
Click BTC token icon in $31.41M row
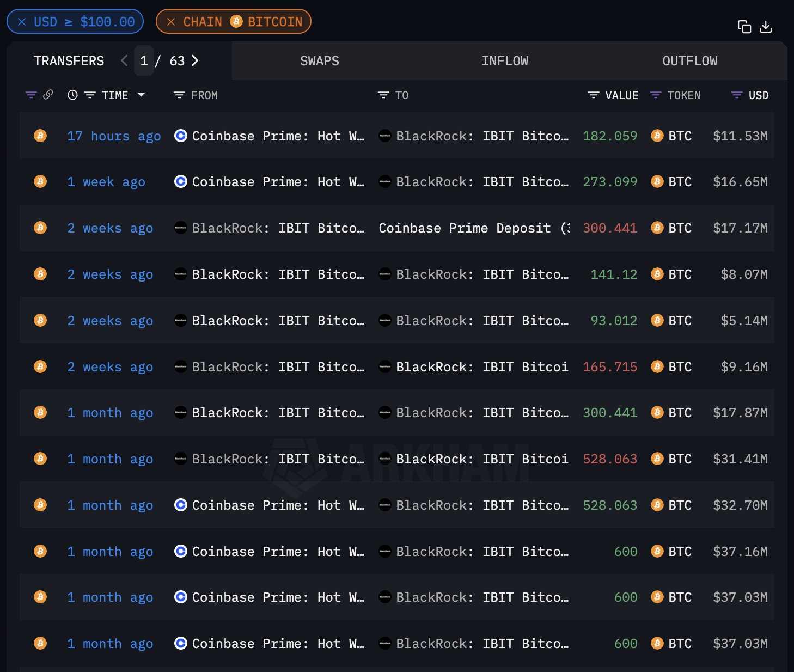click(657, 459)
